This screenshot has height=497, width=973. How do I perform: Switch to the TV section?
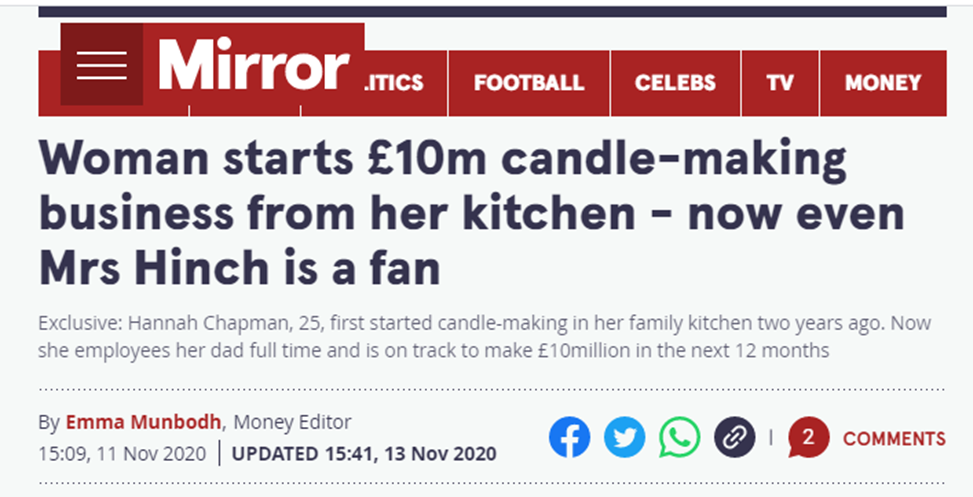click(x=780, y=83)
